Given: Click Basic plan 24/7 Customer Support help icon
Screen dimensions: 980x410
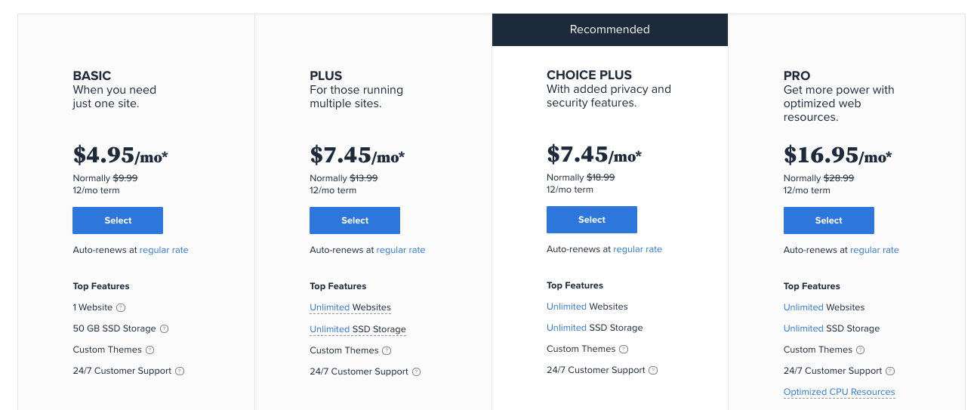Looking at the screenshot, I should click(x=180, y=371).
